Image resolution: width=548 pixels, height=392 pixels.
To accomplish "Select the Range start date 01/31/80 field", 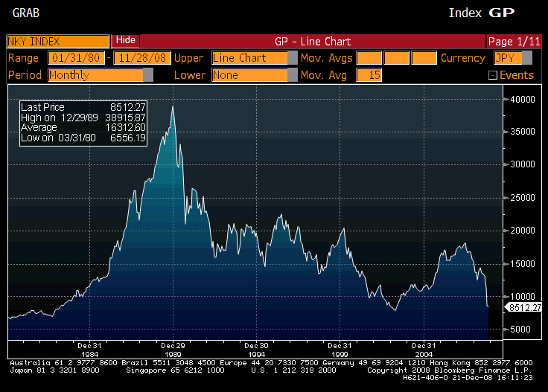I will [x=77, y=58].
